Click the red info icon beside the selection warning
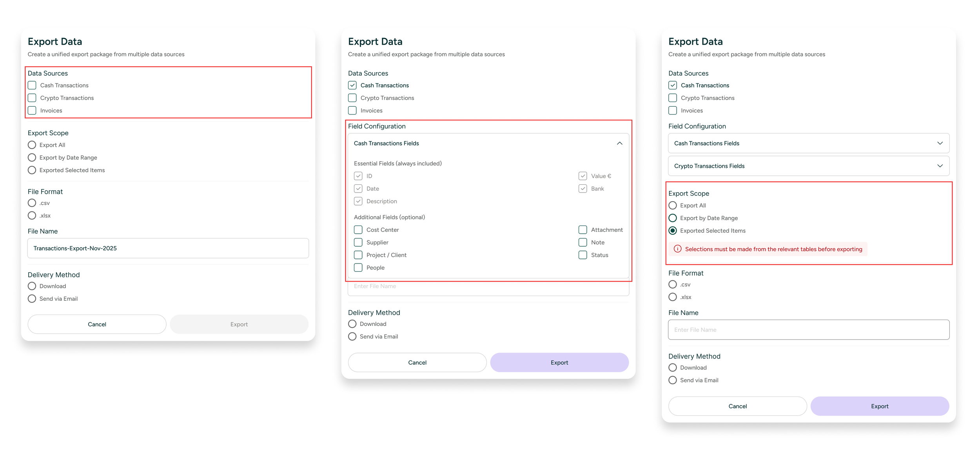 coord(677,249)
